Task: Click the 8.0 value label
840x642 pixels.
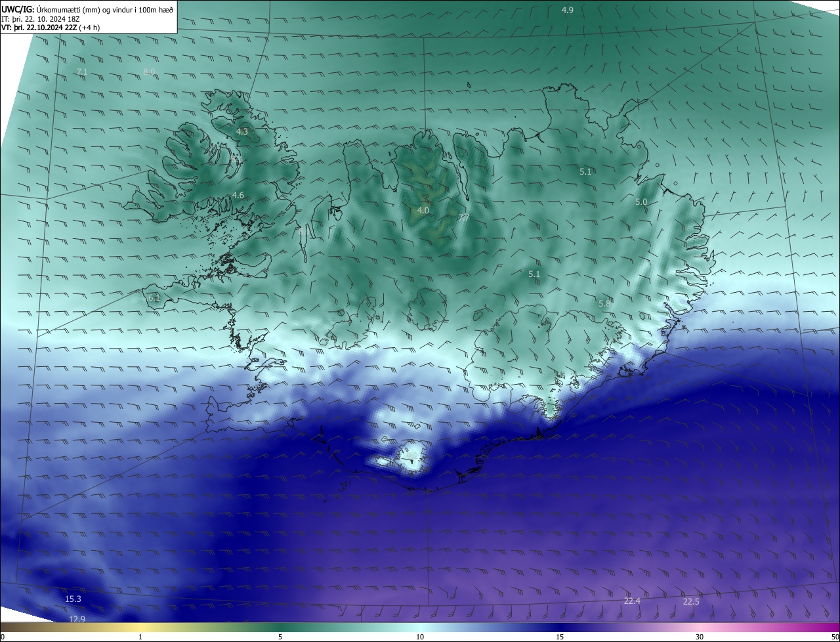Action: tap(149, 72)
